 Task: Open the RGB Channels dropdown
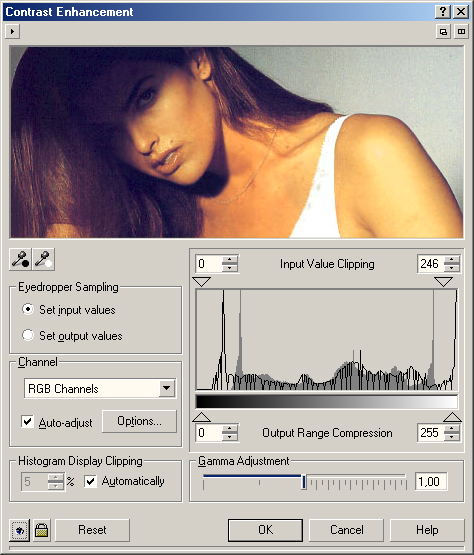(x=166, y=388)
